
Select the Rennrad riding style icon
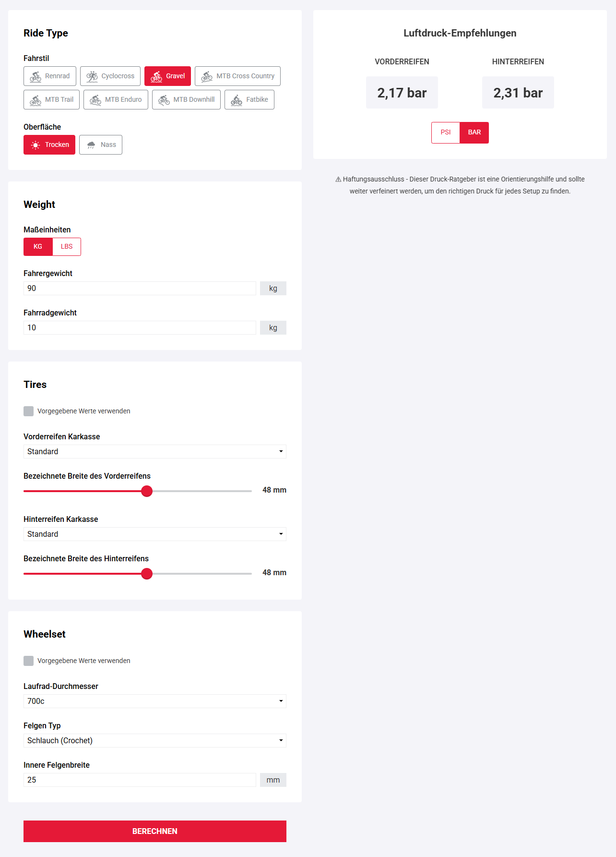[36, 76]
